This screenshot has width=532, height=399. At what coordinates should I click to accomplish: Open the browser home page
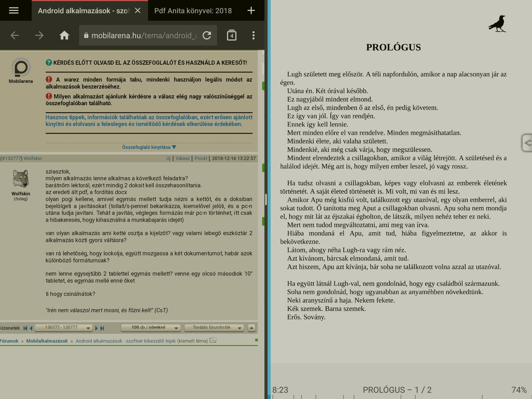pyautogui.click(x=64, y=36)
